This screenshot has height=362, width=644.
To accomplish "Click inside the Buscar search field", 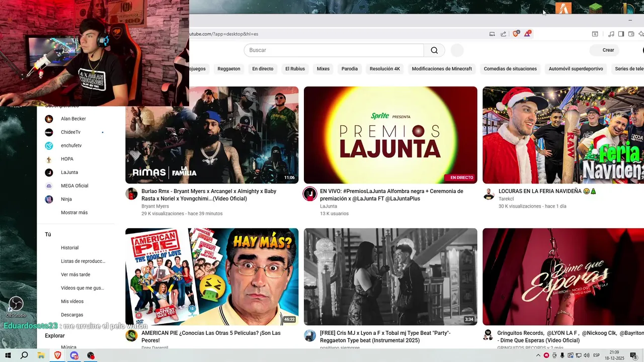I will pyautogui.click(x=334, y=50).
